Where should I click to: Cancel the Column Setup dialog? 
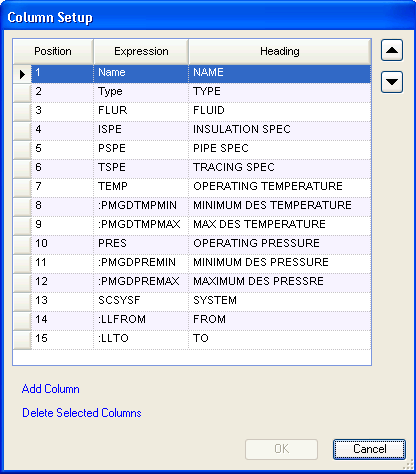tap(369, 449)
